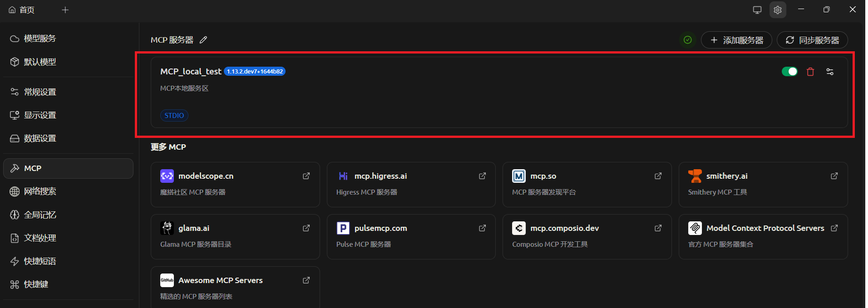Click the 添加服务器 button
Image resolution: width=868 pixels, height=308 pixels.
pos(736,40)
